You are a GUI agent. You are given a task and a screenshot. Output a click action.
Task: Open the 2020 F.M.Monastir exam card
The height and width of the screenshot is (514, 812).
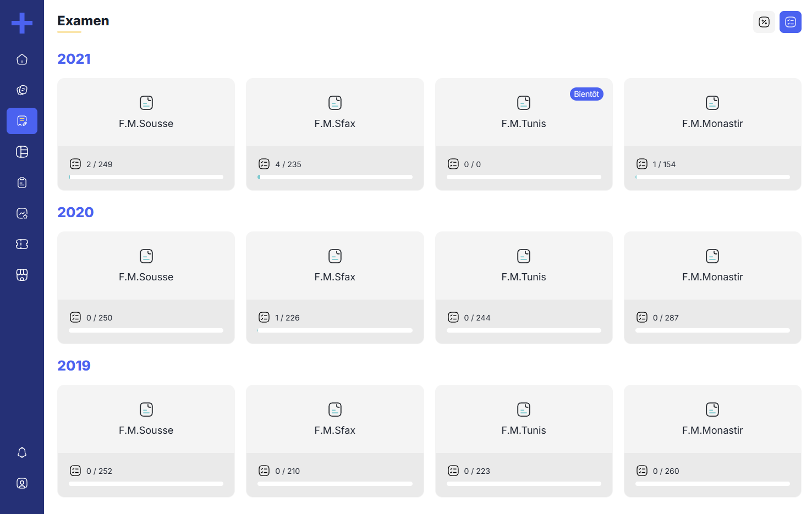712,277
